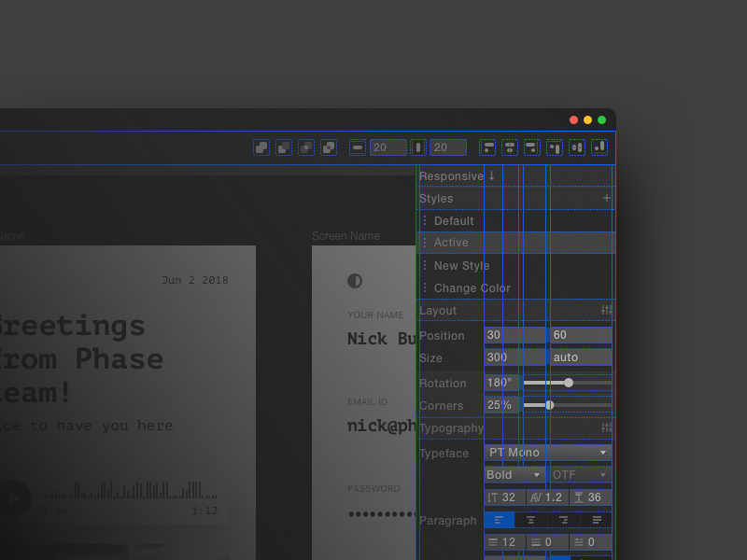Click the password dots field on canvas

(x=382, y=514)
